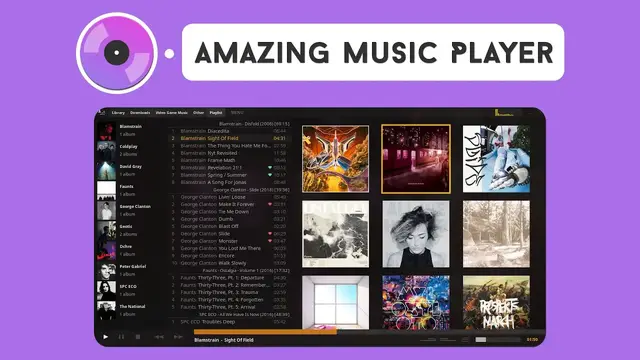Open the Video Game Music tab
This screenshot has height=360, width=640.
(x=171, y=113)
